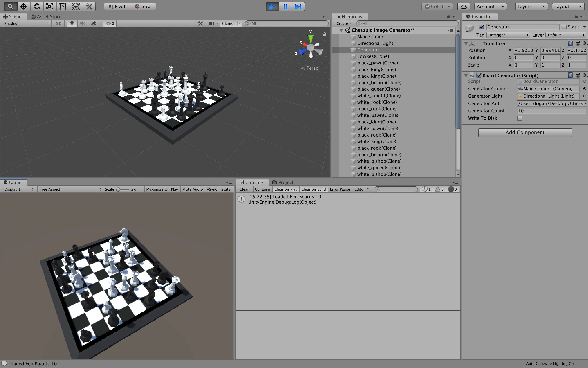Screen dimensions: 588x368
Task: Toggle the Static checkbox
Action: pyautogui.click(x=564, y=27)
